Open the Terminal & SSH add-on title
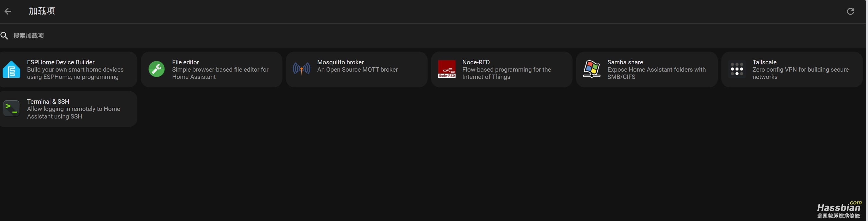This screenshot has width=868, height=221. click(x=48, y=102)
